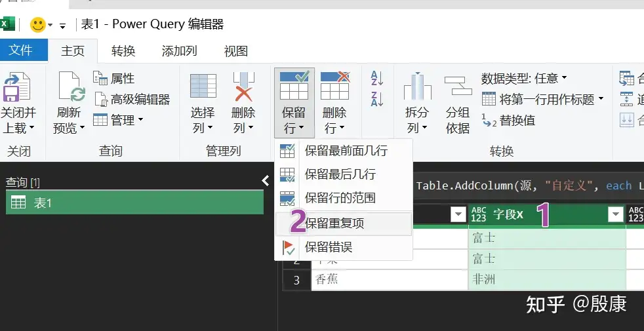This screenshot has height=331, width=644.
Task: Sort descending with the Z-A icon
Action: (377, 100)
